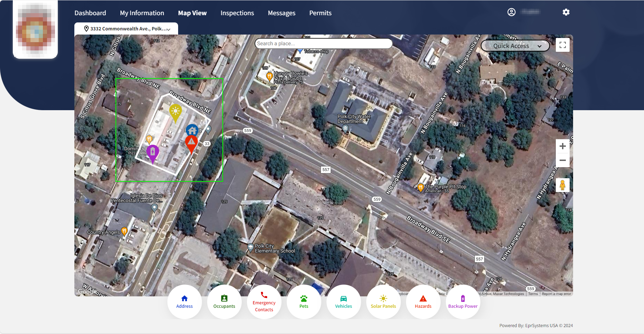Expand the Quick Access dropdown

[x=515, y=46]
